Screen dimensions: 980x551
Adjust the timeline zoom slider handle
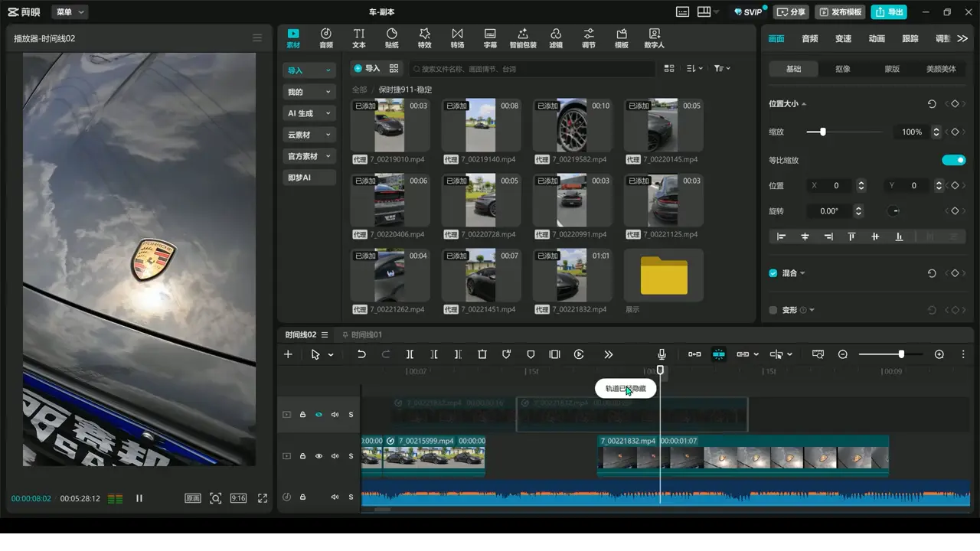[x=901, y=354]
